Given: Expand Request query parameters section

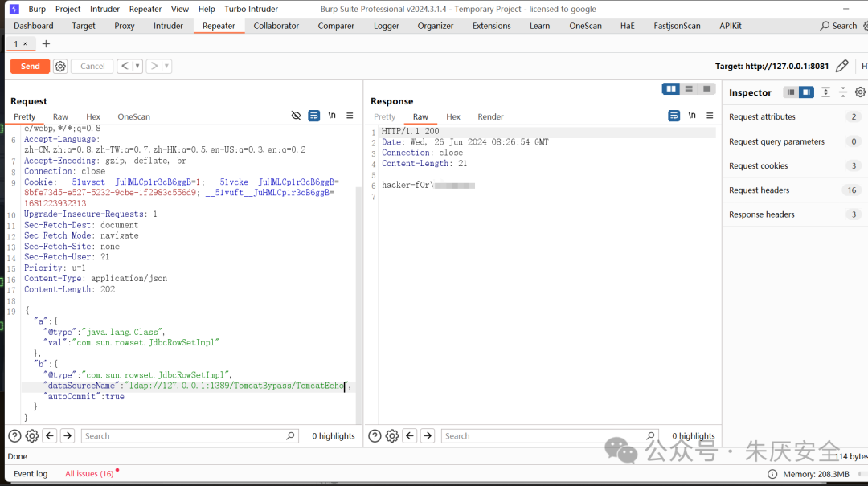Looking at the screenshot, I should [795, 141].
